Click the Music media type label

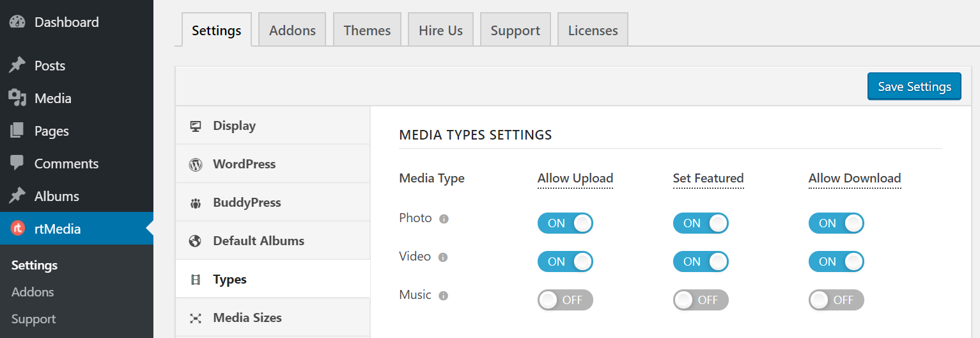pyautogui.click(x=416, y=295)
